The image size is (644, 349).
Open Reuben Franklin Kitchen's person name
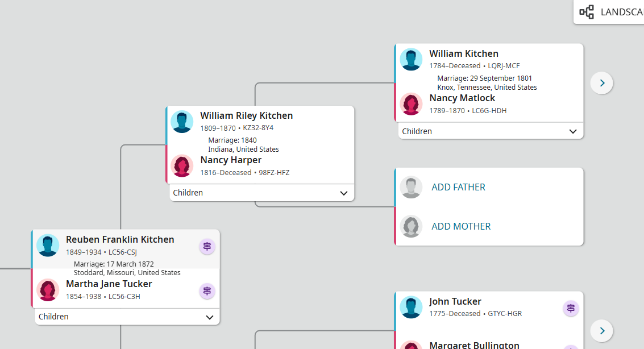coord(120,239)
